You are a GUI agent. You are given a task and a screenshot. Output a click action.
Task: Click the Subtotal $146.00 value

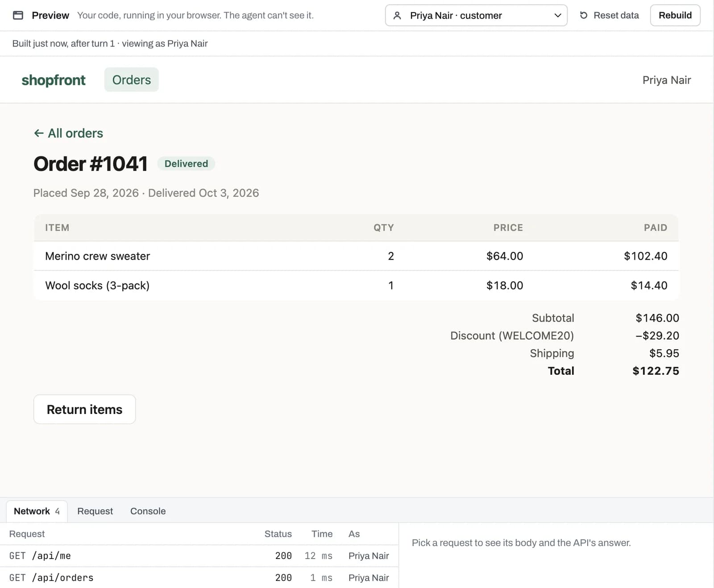click(657, 318)
